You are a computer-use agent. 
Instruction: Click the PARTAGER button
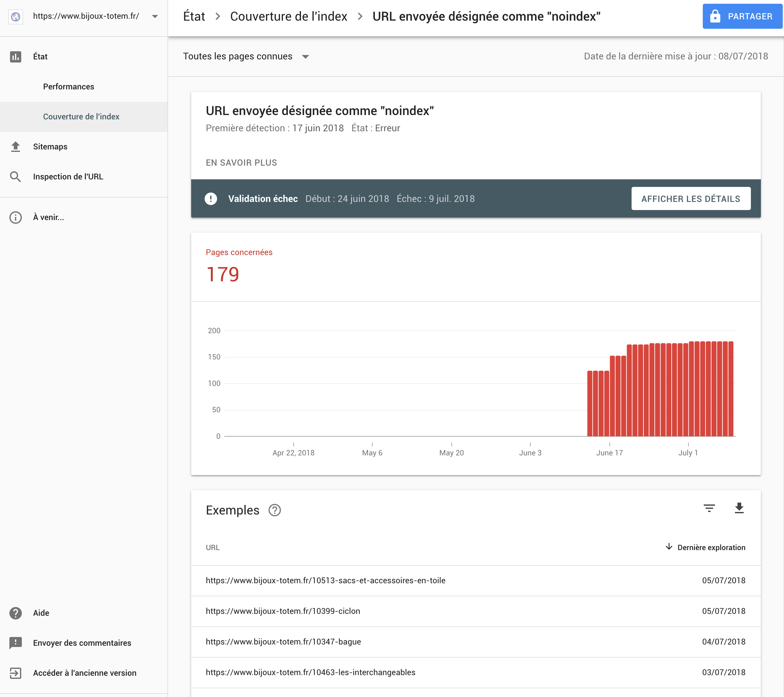(x=742, y=17)
